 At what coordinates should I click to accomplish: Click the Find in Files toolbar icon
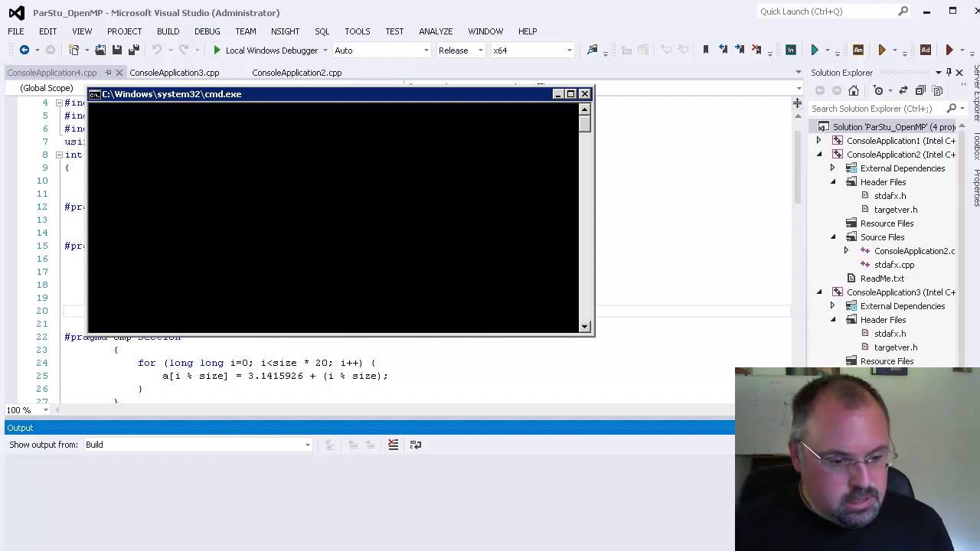(592, 50)
